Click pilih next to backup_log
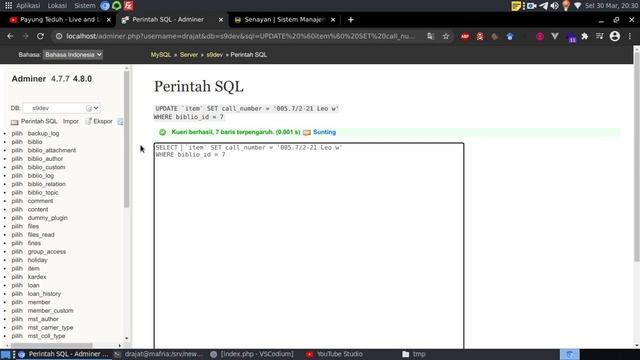The image size is (640, 360). (x=17, y=133)
